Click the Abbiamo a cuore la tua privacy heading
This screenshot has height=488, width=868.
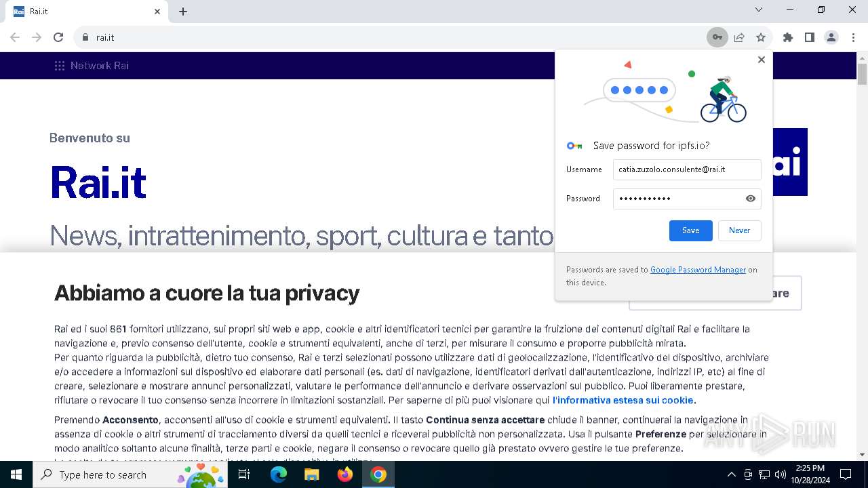[x=207, y=293]
